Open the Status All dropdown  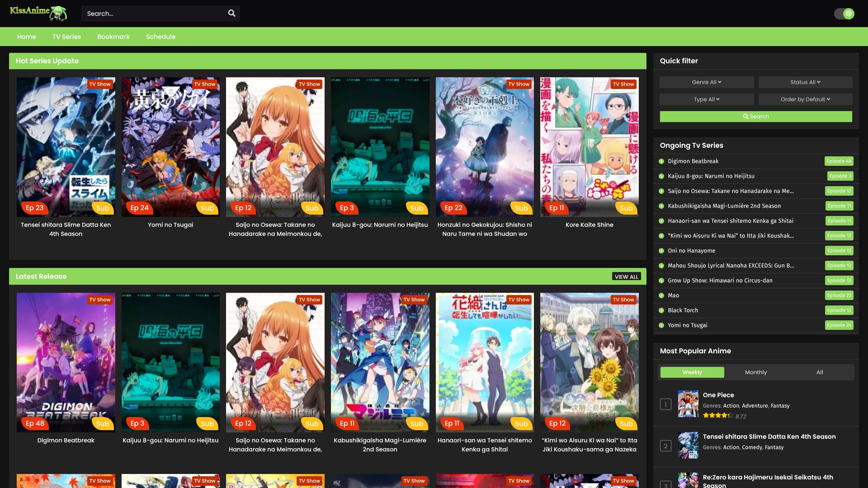coord(805,82)
